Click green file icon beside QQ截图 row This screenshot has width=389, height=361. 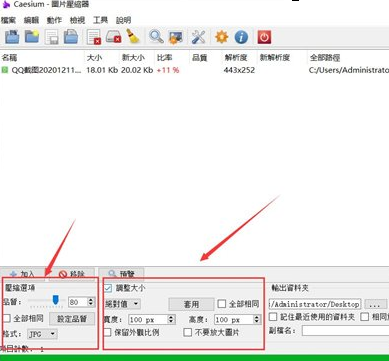pos(5,70)
